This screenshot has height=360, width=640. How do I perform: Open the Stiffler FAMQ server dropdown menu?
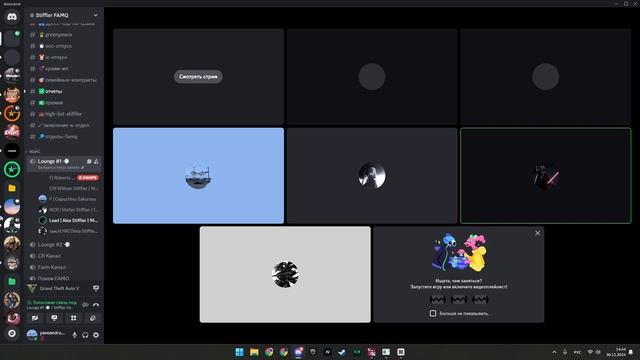tap(96, 15)
